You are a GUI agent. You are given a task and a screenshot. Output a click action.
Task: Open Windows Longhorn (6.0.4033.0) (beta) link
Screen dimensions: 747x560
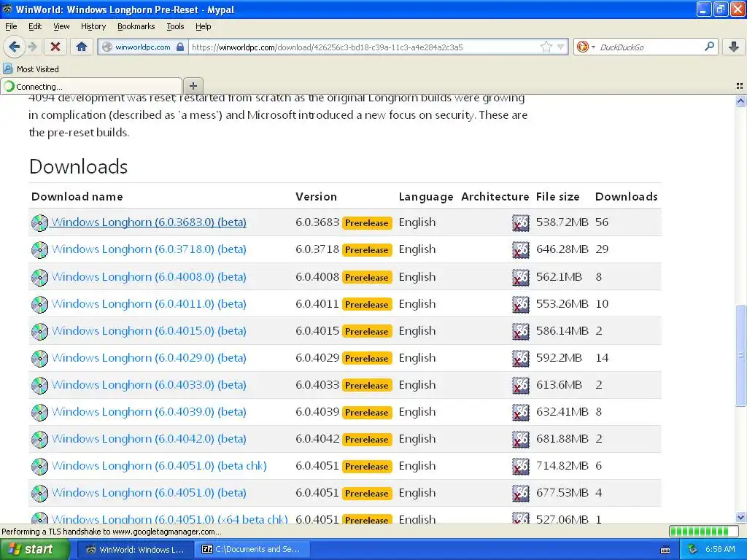tap(149, 385)
